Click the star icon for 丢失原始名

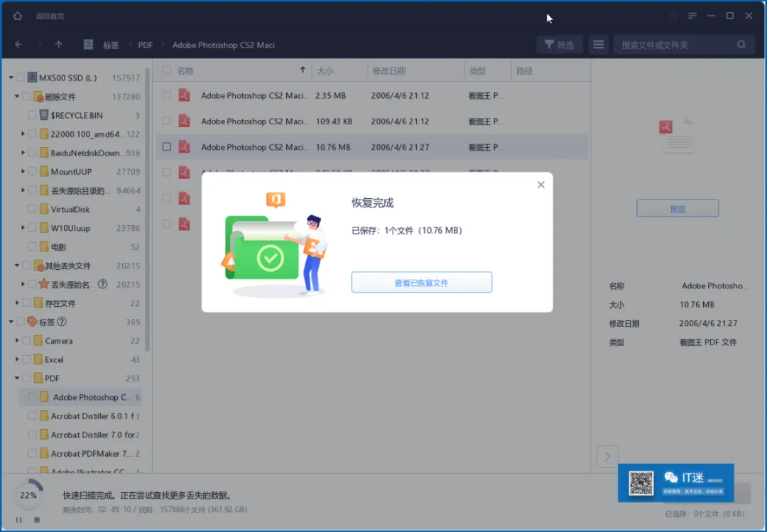44,284
